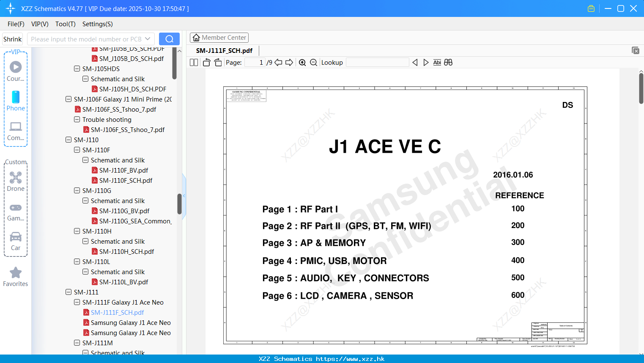Click the XZZ Schematics app logo
The width and height of the screenshot is (644, 363).
tap(11, 8)
